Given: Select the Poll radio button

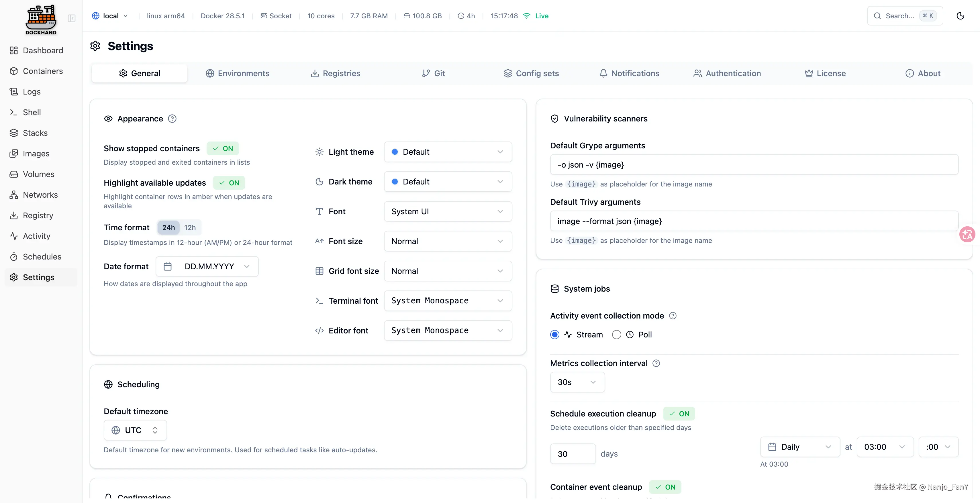Looking at the screenshot, I should 616,335.
